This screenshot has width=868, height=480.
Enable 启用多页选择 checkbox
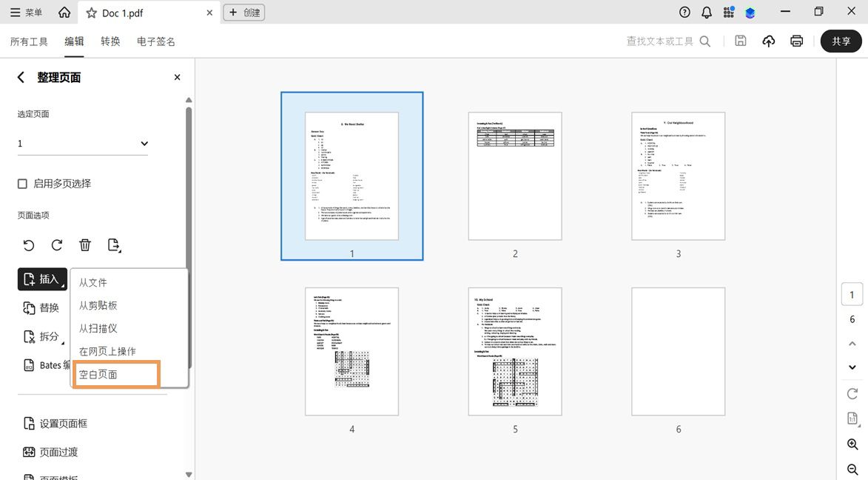point(21,184)
